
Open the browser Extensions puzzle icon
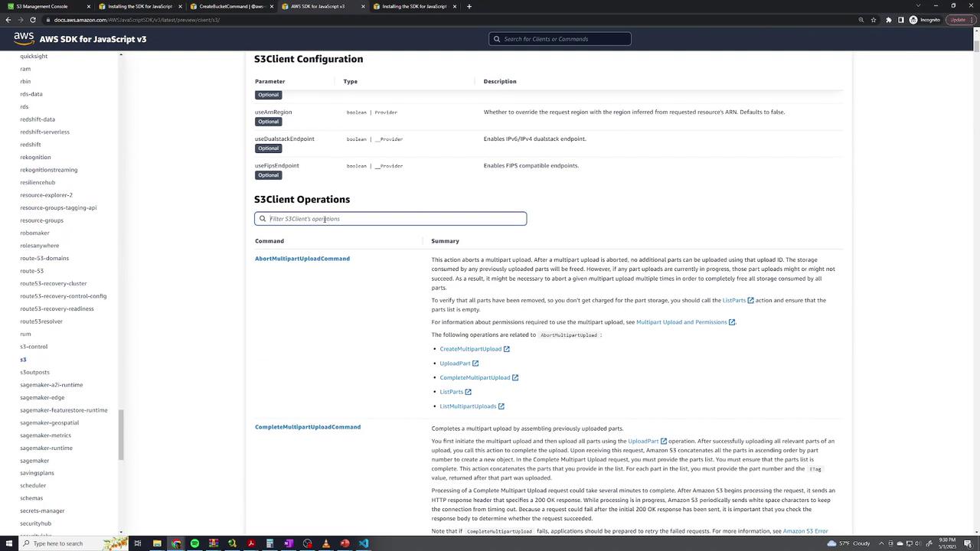coord(888,20)
